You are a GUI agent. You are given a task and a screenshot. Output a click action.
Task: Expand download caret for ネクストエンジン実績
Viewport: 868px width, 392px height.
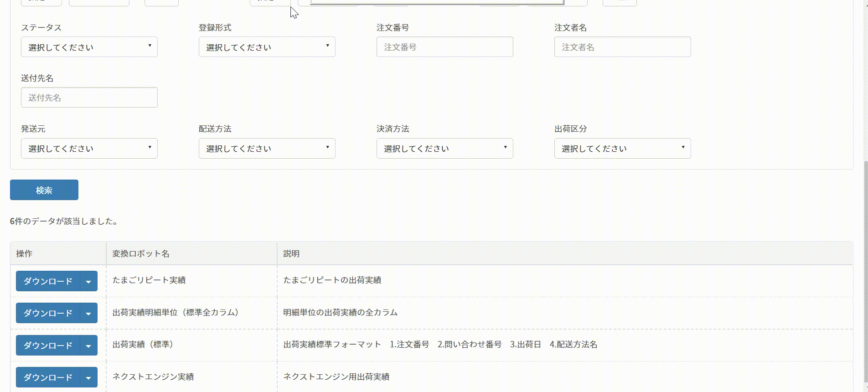click(88, 377)
